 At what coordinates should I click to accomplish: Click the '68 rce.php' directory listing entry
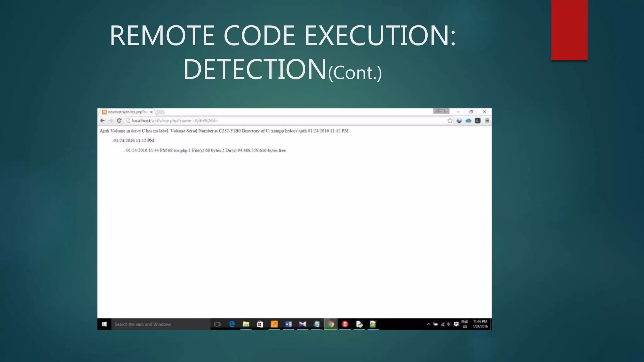pyautogui.click(x=178, y=151)
